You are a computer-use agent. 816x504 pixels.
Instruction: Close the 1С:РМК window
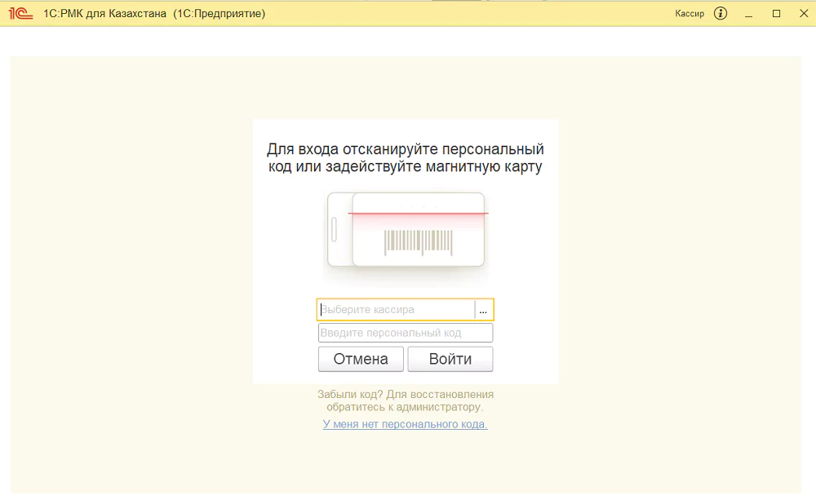(804, 14)
